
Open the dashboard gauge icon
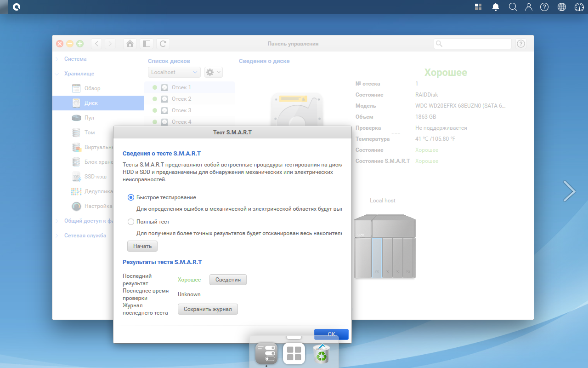coord(579,7)
